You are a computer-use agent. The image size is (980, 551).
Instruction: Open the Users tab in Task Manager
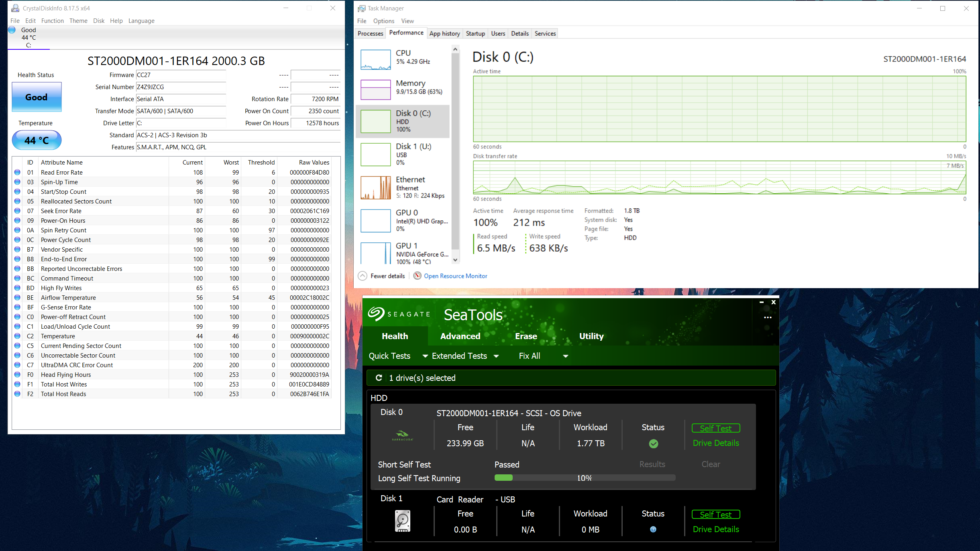coord(498,33)
